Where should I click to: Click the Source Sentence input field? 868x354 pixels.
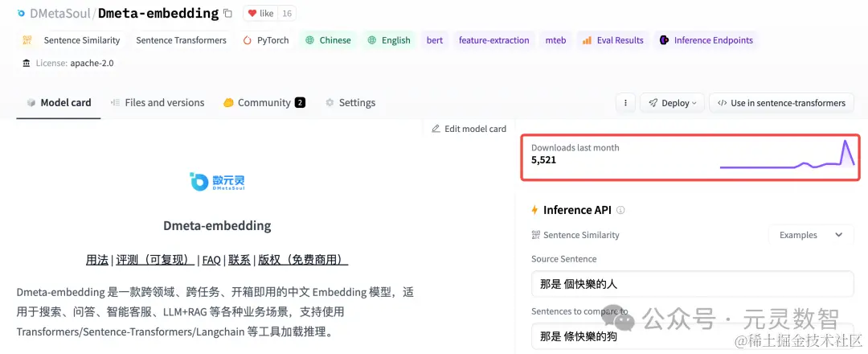693,284
